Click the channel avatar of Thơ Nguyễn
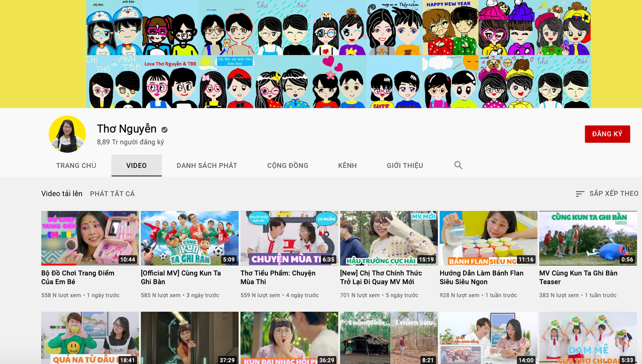This screenshot has height=364, width=642. [67, 134]
